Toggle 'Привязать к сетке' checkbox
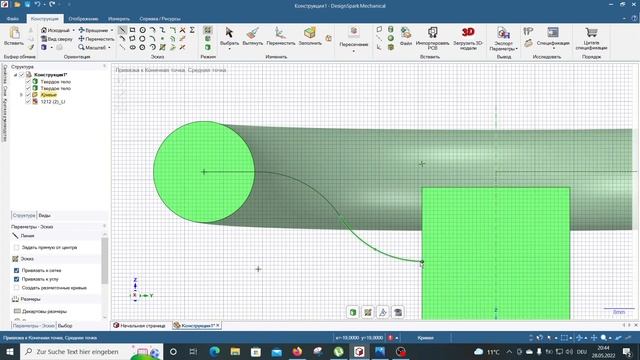This screenshot has height=360, width=640. [x=16, y=270]
